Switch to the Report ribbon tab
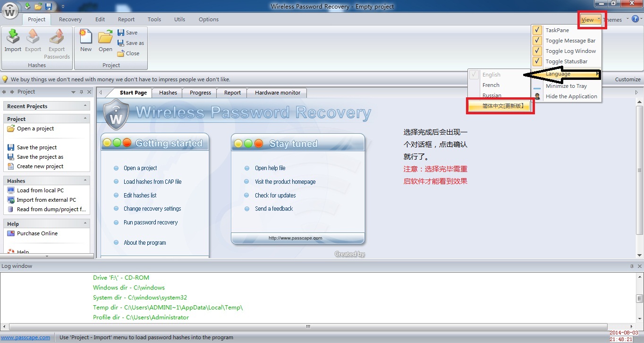The height and width of the screenshot is (343, 644). tap(126, 19)
